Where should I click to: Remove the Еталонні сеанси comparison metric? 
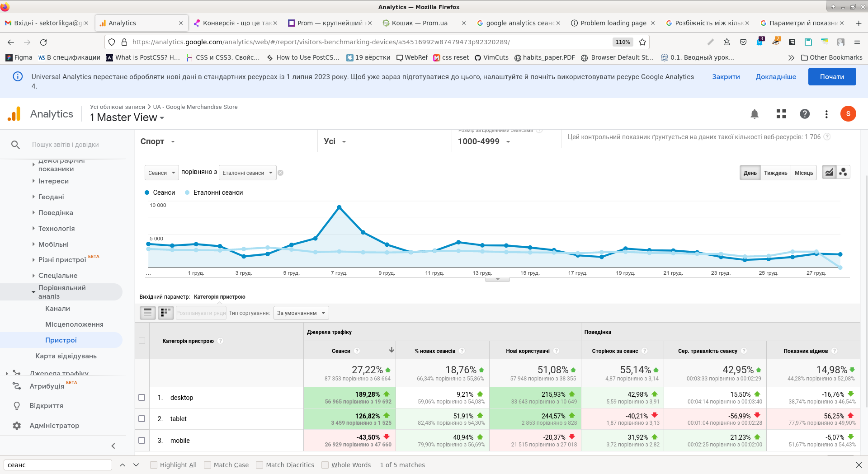coord(280,173)
